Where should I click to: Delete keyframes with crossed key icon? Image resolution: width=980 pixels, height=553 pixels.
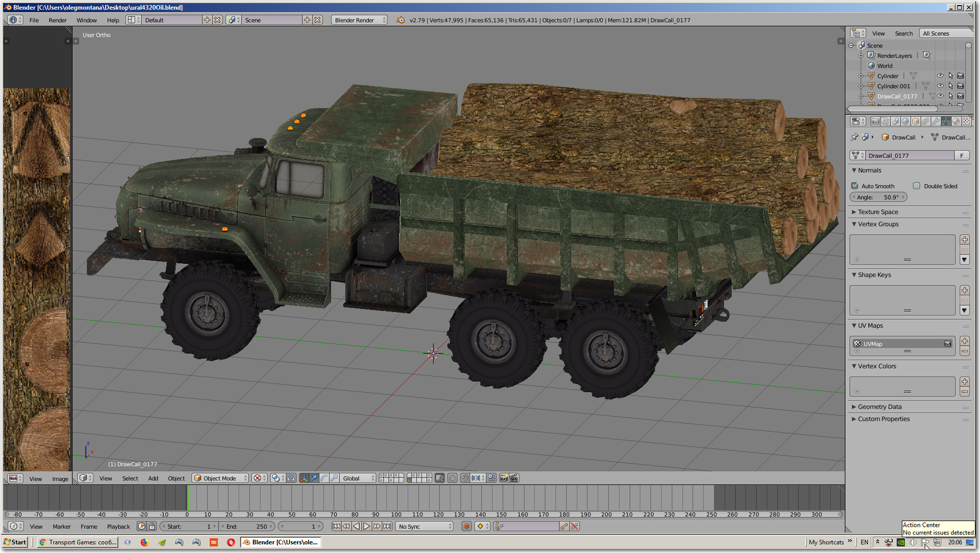(x=575, y=526)
